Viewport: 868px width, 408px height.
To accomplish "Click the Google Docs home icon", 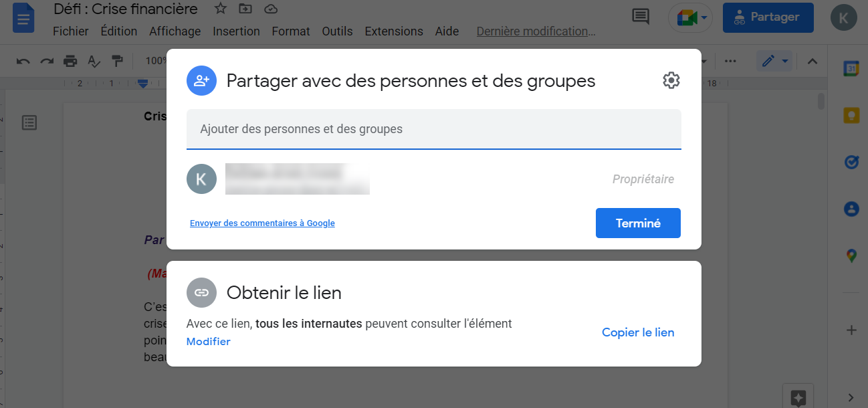I will pos(24,19).
